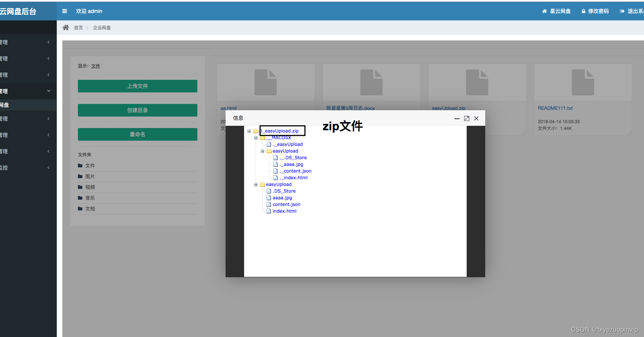The height and width of the screenshot is (337, 644).
Task: Click the 上传文件 button
Action: point(138,86)
